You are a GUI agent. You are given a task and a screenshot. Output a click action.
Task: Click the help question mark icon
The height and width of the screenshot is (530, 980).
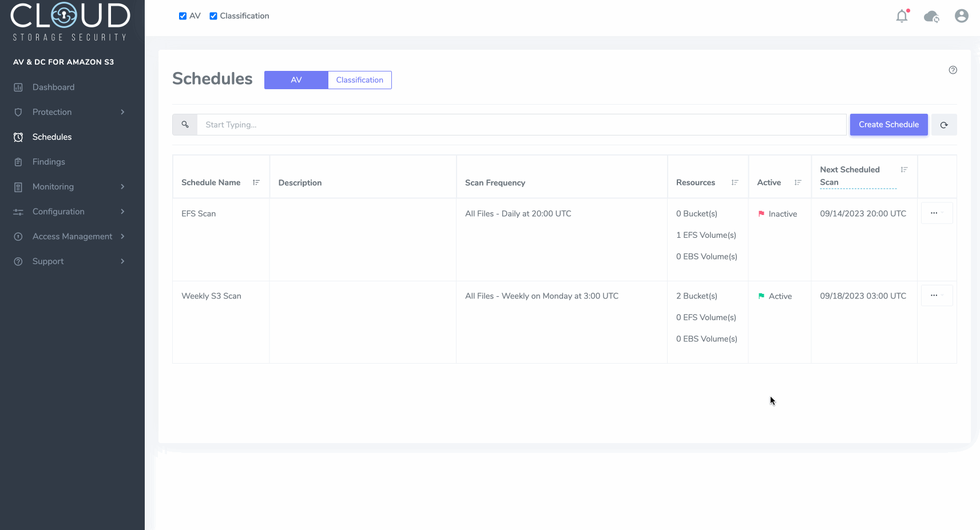953,70
